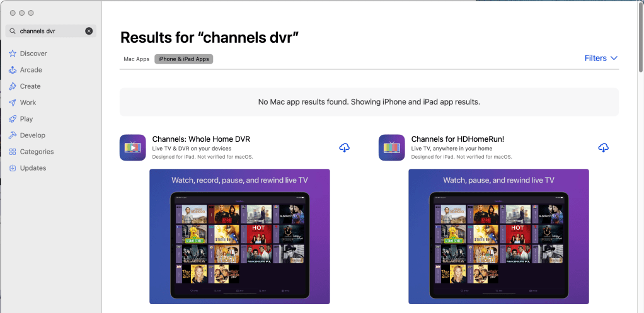The width and height of the screenshot is (644, 313).
Task: Click the Work paper plane icon
Action: click(x=13, y=103)
